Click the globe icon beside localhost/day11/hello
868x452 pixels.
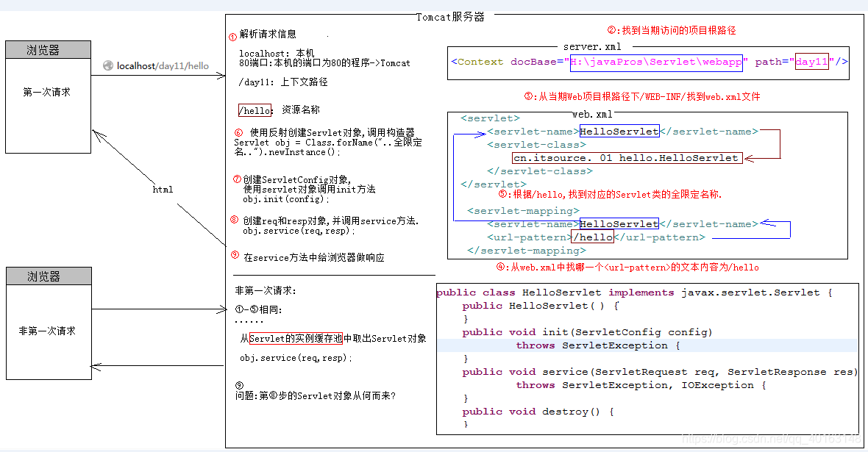pos(108,65)
